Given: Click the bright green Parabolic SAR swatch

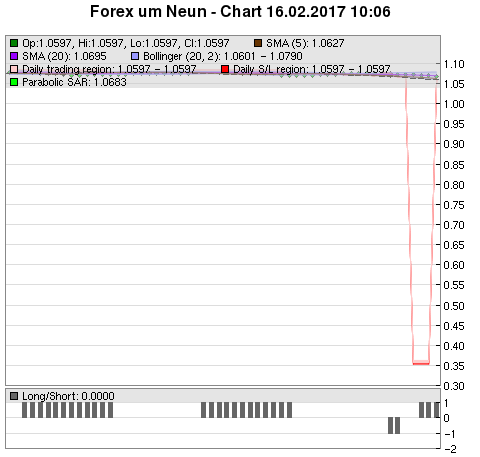Looking at the screenshot, I should pos(14,82).
